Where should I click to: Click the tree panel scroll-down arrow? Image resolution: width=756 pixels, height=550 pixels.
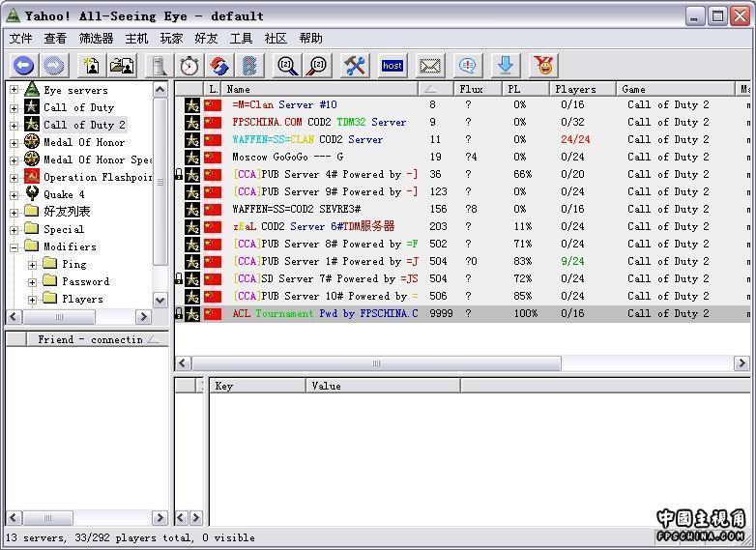160,300
